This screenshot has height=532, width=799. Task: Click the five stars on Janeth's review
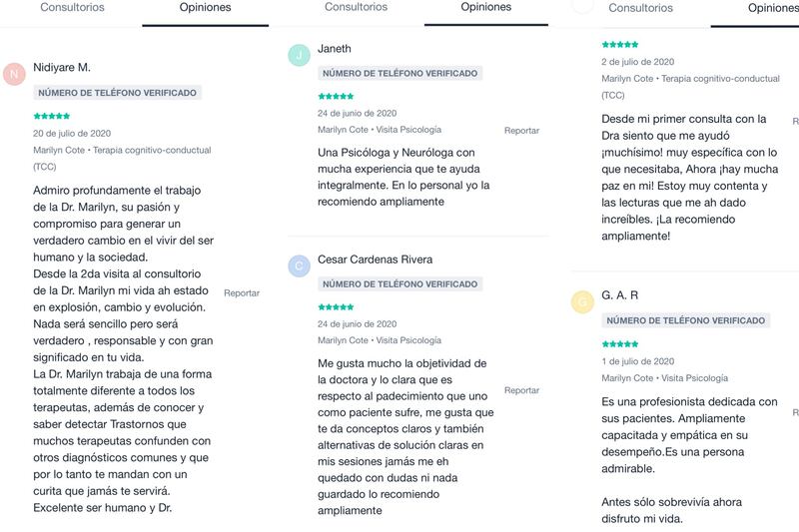tap(336, 97)
